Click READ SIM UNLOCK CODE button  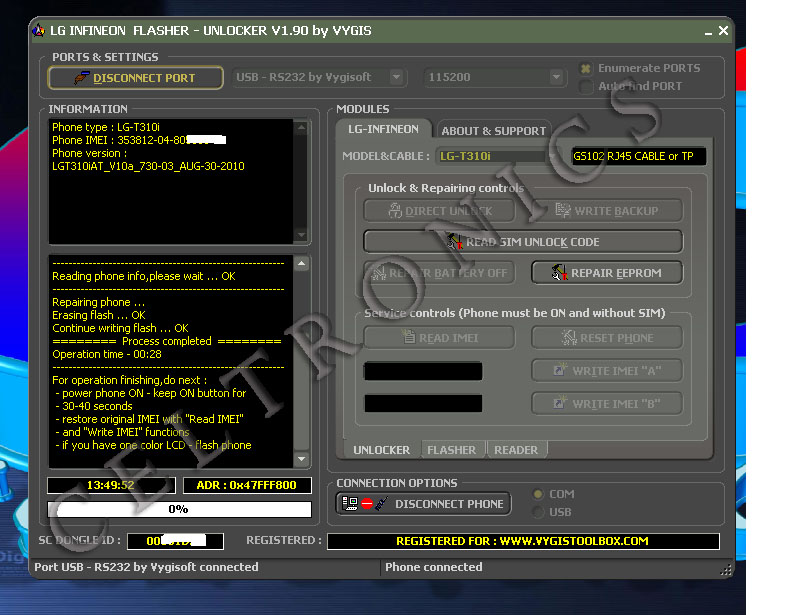[523, 241]
